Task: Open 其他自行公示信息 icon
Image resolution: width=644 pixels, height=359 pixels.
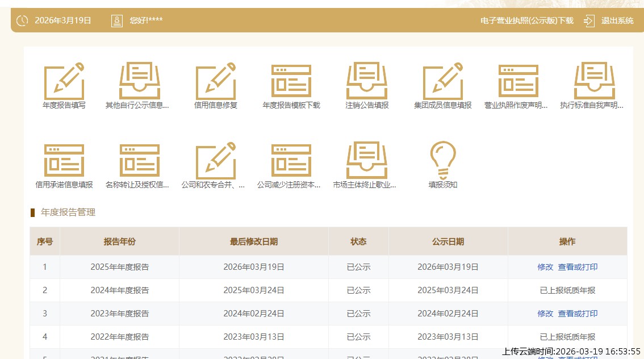Action: tap(139, 81)
